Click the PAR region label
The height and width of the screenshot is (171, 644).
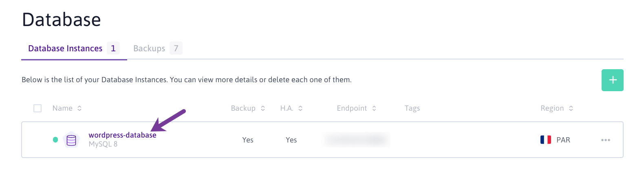point(563,140)
